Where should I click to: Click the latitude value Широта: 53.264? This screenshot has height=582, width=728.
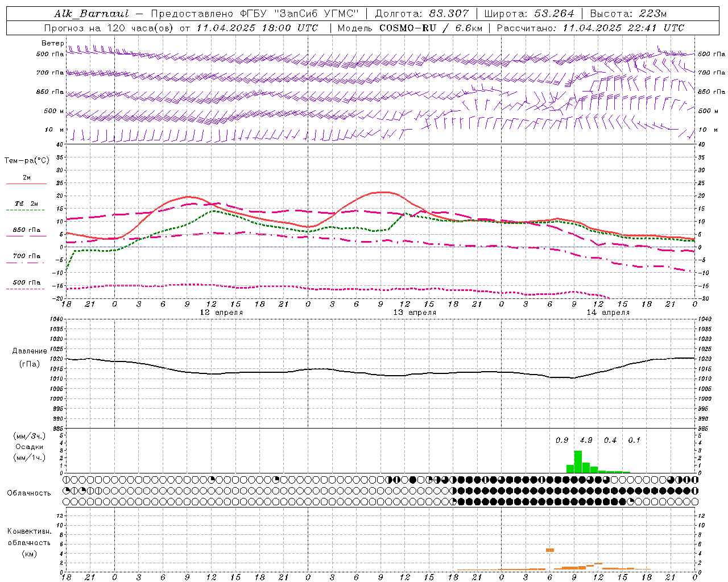point(530,14)
